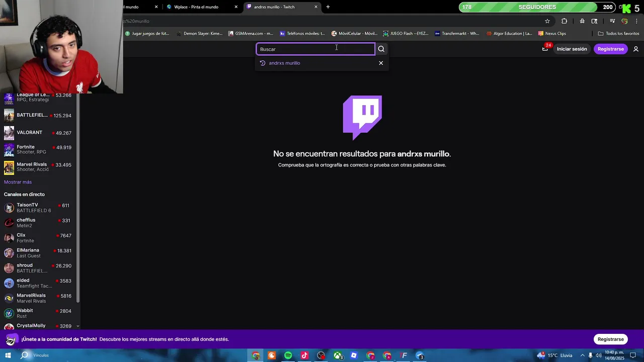The width and height of the screenshot is (644, 362).
Task: Open VALORANT category in sidebar
Action: 38,133
